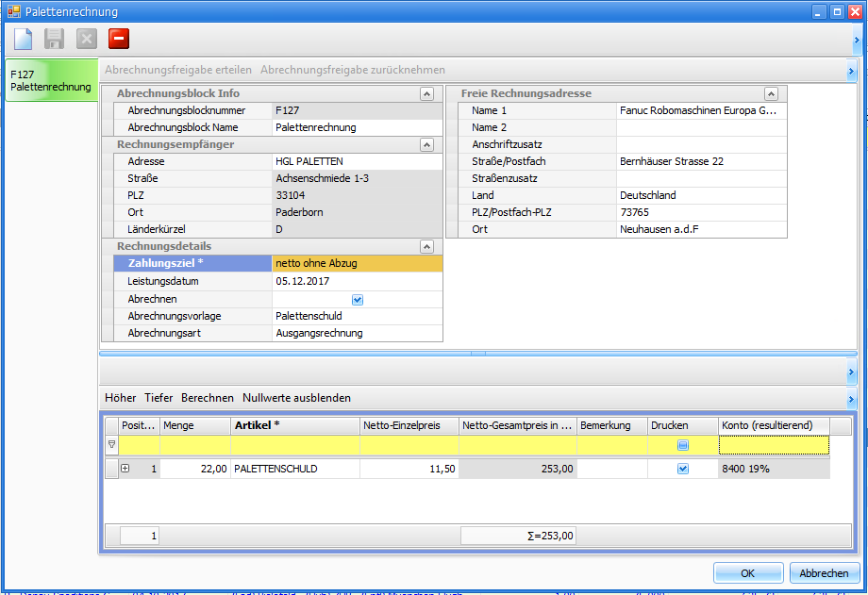Collapse the Abrechnungsblock Info section
Image resolution: width=868 pixels, height=595 pixels.
pos(426,94)
